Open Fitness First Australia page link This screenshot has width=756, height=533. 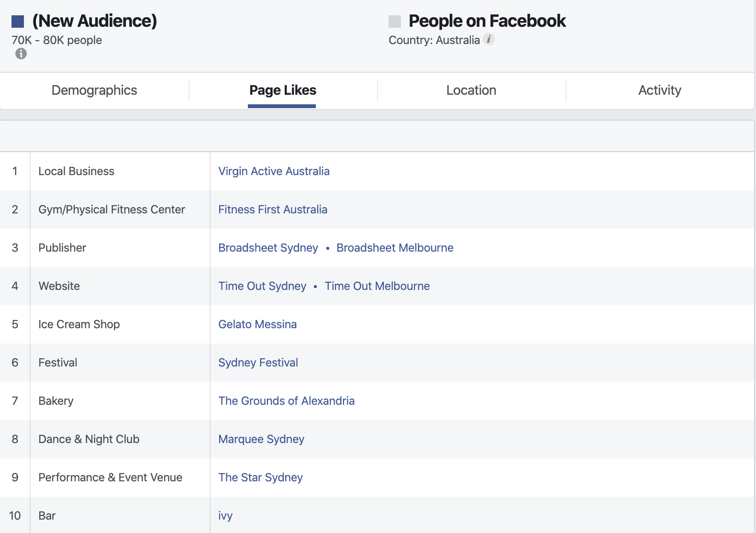click(273, 210)
